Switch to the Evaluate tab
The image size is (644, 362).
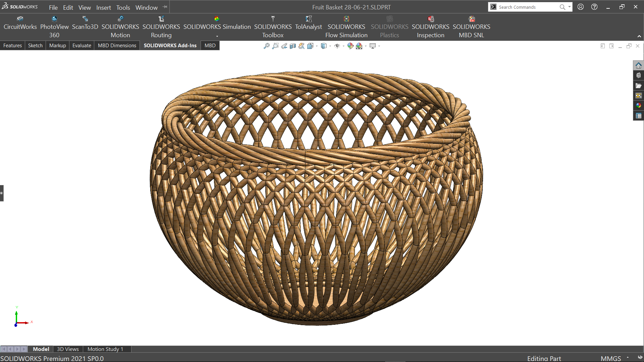click(82, 46)
